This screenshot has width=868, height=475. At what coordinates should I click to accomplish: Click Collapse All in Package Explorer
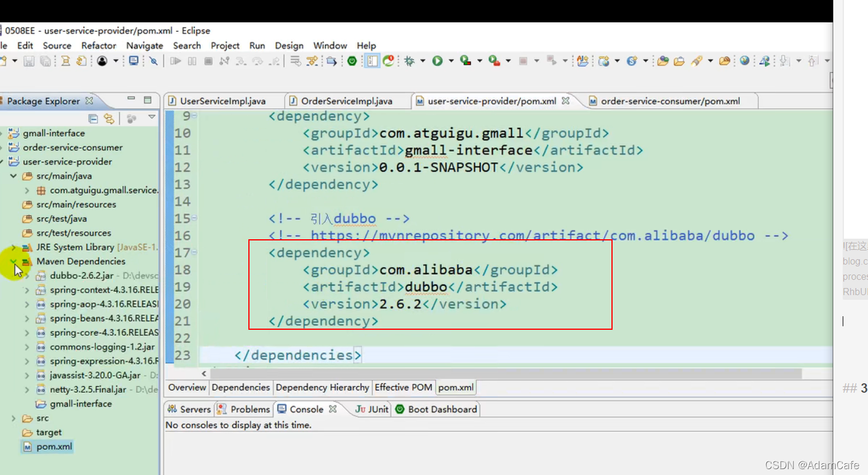(x=93, y=118)
